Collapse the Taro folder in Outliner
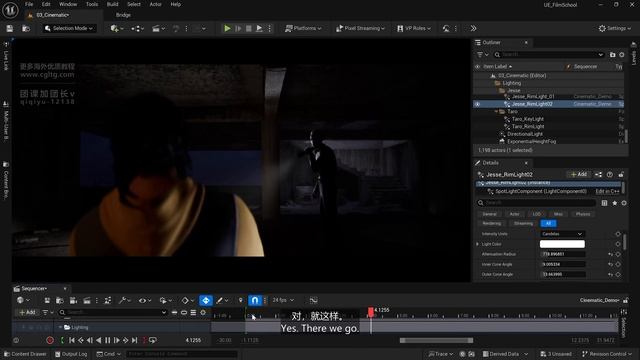The image size is (640, 360). click(496, 111)
